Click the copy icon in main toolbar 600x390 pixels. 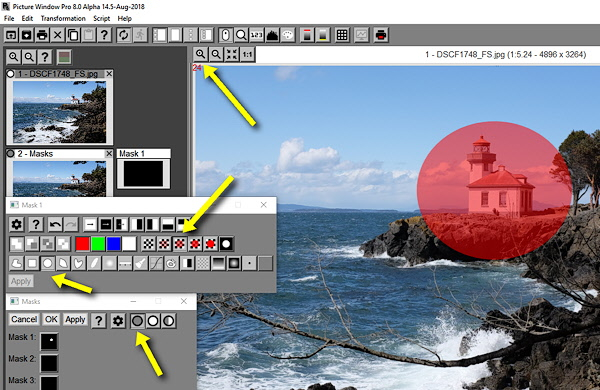tap(73, 35)
